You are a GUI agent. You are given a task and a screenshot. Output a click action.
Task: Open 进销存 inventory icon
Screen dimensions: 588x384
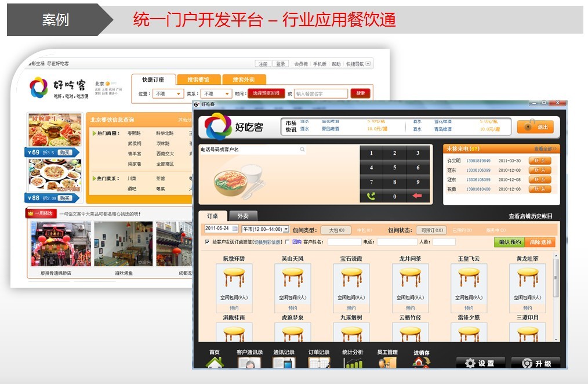pos(421,363)
